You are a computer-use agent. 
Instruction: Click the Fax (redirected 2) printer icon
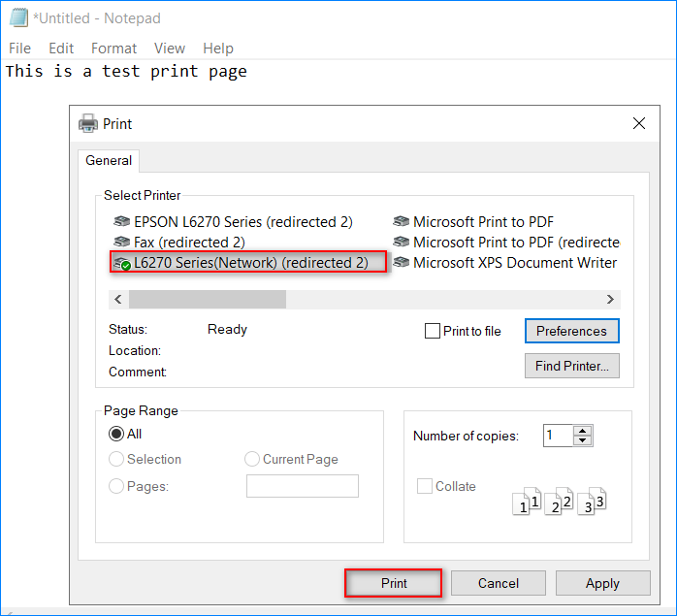[x=121, y=242]
